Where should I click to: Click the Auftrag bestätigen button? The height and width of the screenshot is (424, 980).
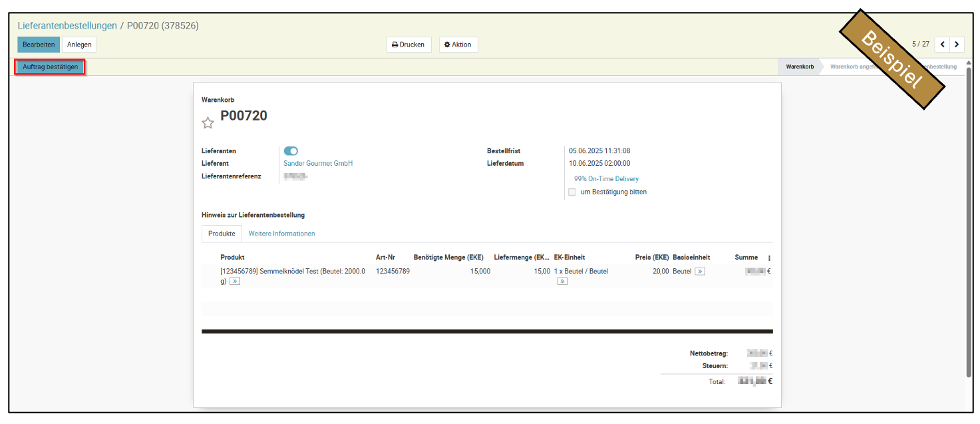click(x=51, y=67)
